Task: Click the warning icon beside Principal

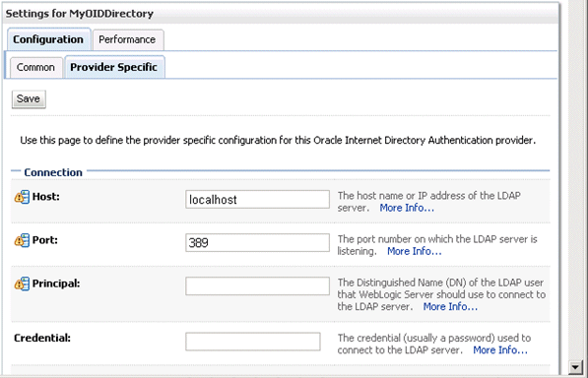Action: [x=22, y=283]
